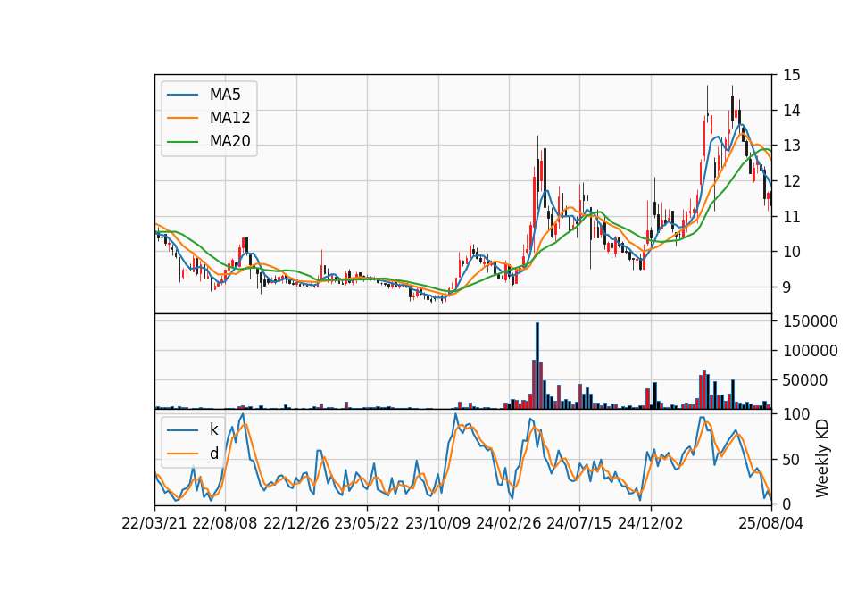Image resolution: width=857 pixels, height=616 pixels.
Task: Click the d legend label in KD panel
Action: 213,454
